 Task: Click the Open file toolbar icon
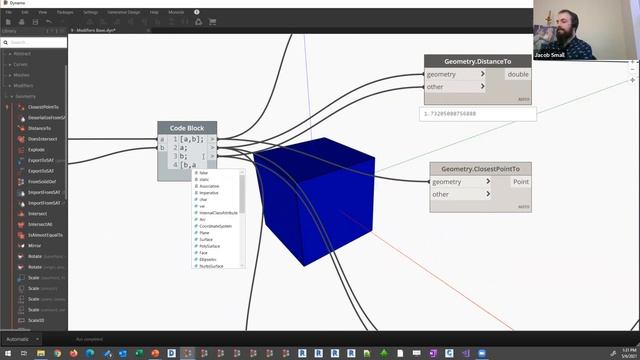(22, 22)
